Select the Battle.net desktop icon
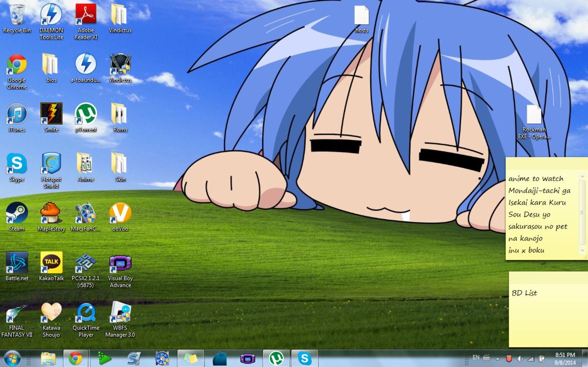 click(x=17, y=263)
